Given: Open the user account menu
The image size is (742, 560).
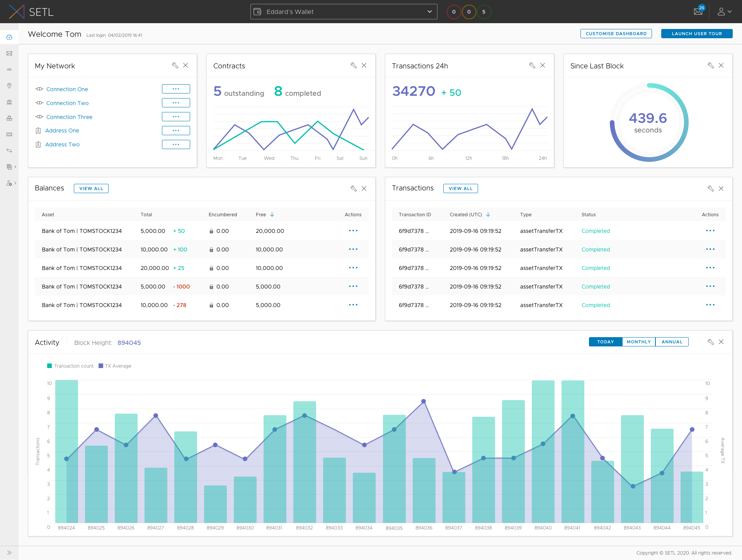Looking at the screenshot, I should coord(725,12).
